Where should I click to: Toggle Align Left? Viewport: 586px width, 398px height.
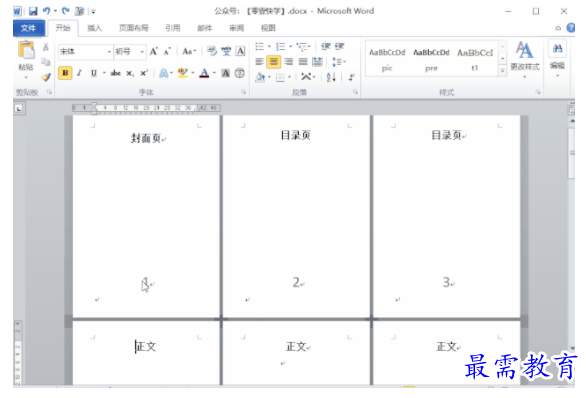(259, 61)
